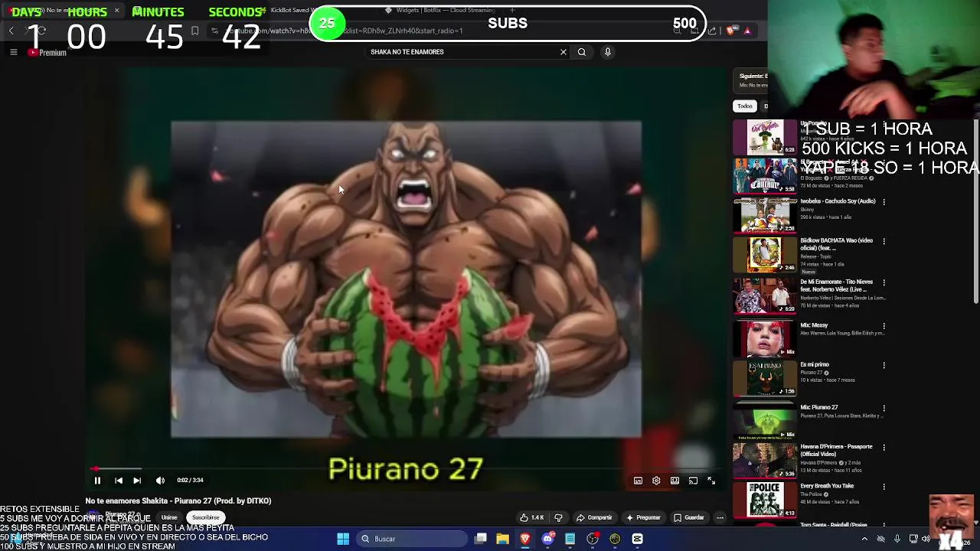Open the Iwobeka Cachudo Soy thumbnail
This screenshot has width=980, height=551.
[765, 215]
